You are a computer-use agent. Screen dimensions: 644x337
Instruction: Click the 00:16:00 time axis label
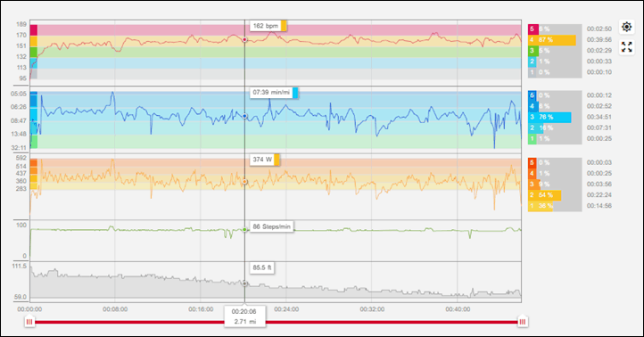[201, 309]
